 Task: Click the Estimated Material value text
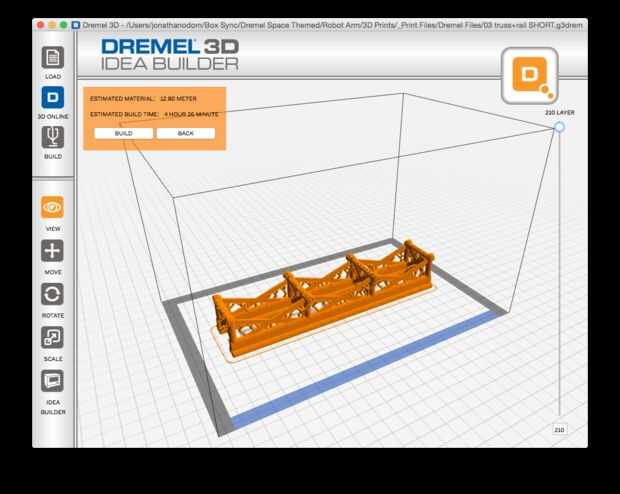(x=178, y=98)
